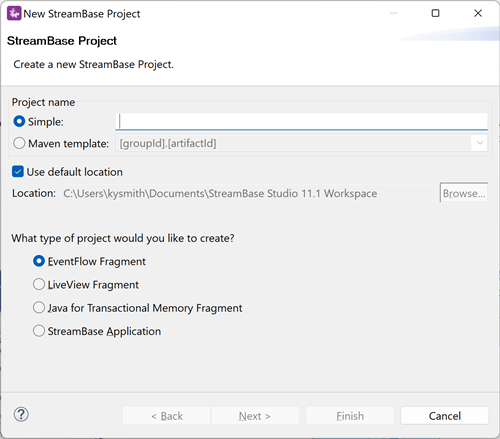Select the Simple project name radio button
This screenshot has width=500, height=439.
[x=19, y=122]
